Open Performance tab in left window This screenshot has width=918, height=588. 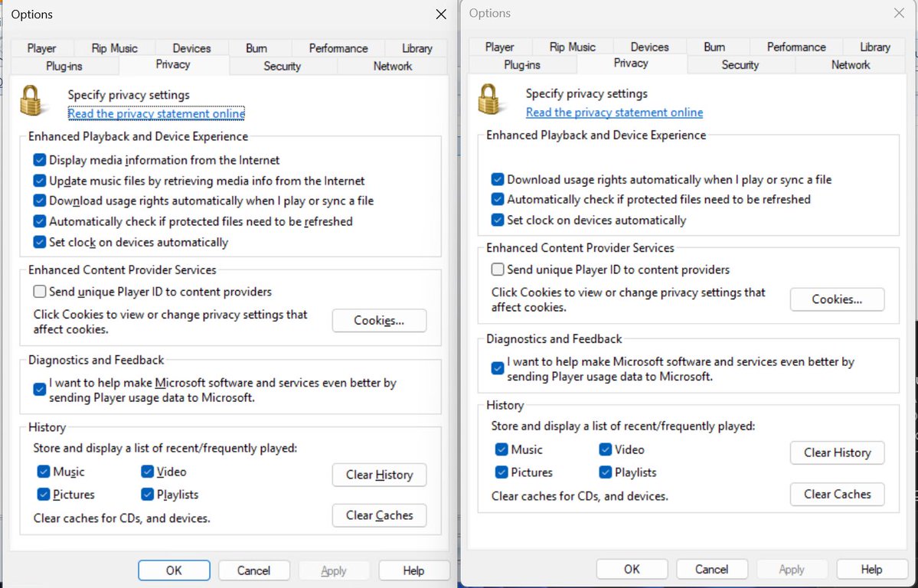pos(338,48)
